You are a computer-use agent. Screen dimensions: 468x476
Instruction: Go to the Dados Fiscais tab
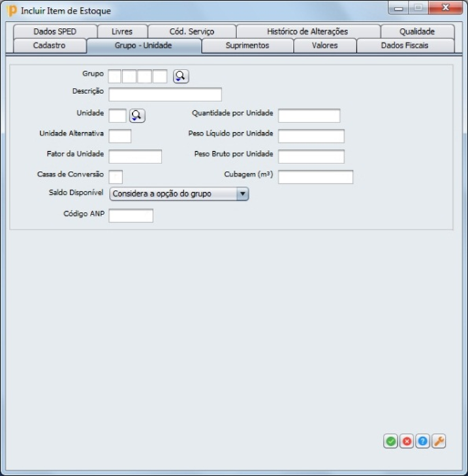(x=405, y=46)
